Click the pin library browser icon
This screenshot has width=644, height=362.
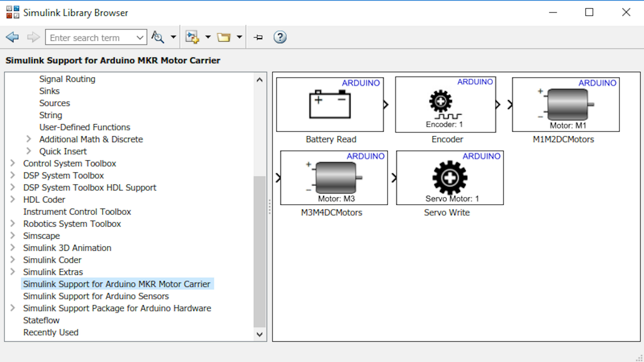point(258,37)
